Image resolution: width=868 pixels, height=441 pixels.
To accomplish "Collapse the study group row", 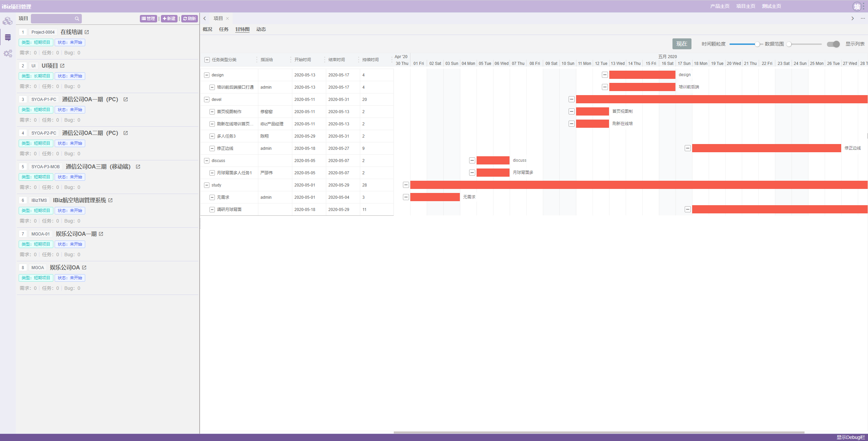I will [207, 185].
